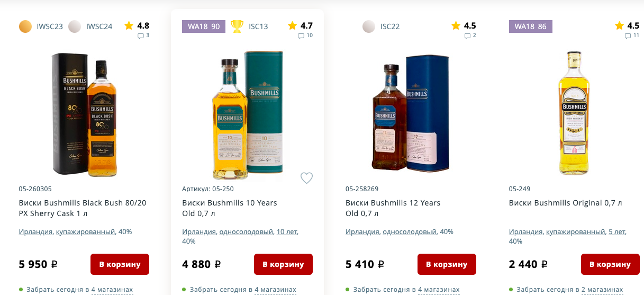Add the 2 440 ₽ Bushmills Original to cart
The width and height of the screenshot is (644, 295).
tap(610, 264)
